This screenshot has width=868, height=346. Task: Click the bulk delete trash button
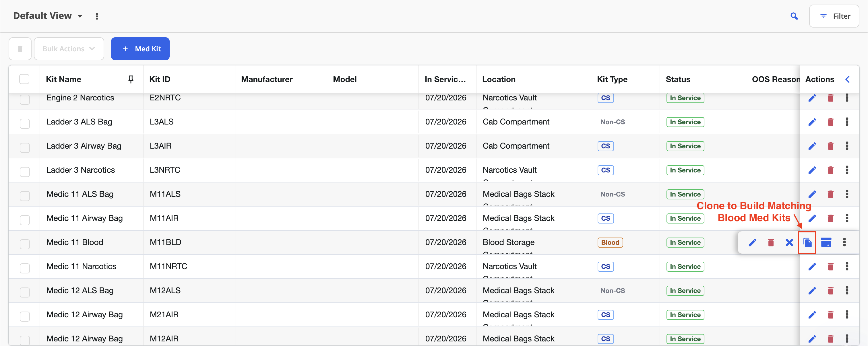pos(20,49)
